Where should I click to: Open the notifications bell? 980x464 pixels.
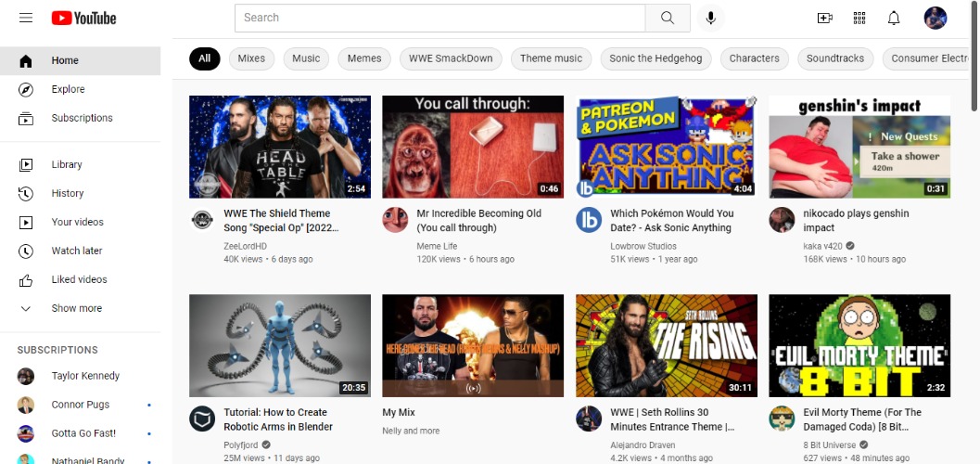[x=894, y=19]
